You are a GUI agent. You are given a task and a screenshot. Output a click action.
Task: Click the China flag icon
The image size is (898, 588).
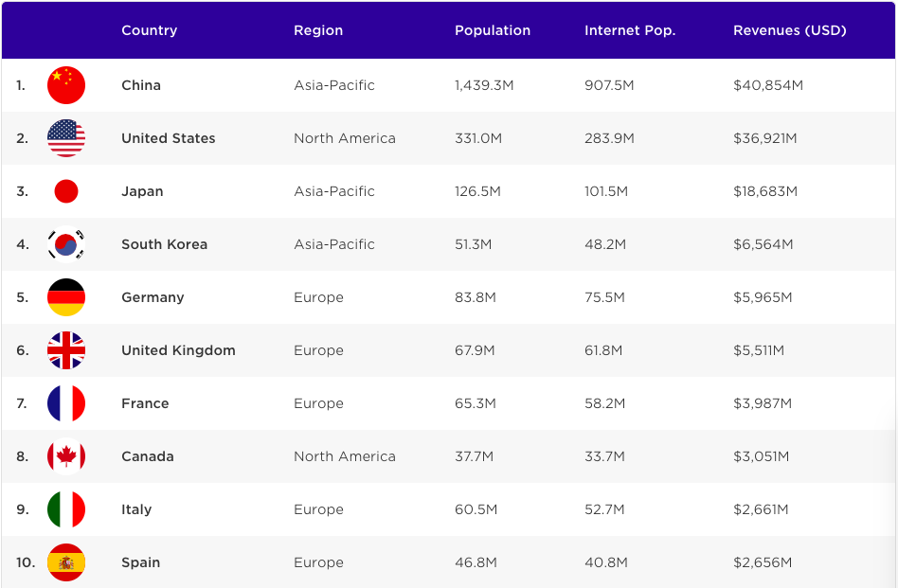(66, 85)
